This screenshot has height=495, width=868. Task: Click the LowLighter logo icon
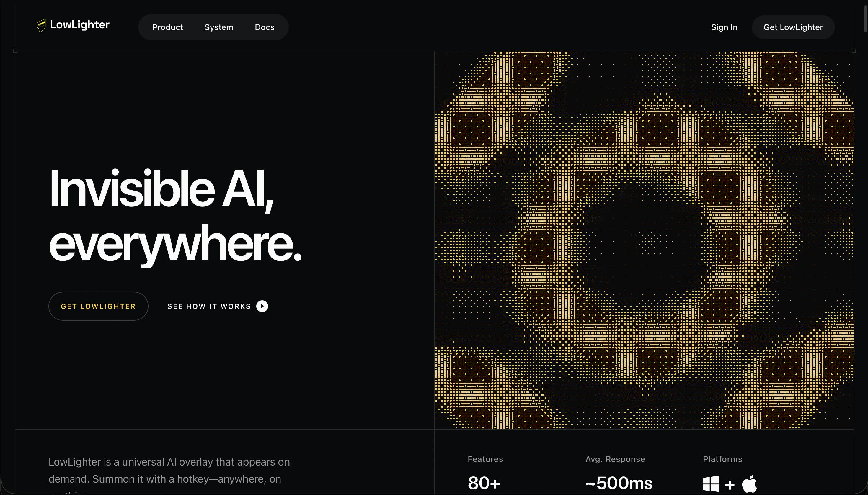(41, 25)
